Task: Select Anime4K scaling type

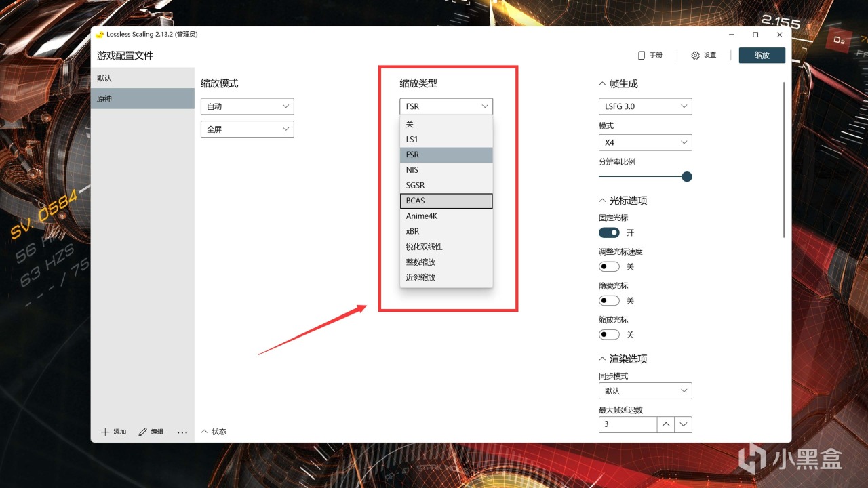Action: click(x=446, y=216)
